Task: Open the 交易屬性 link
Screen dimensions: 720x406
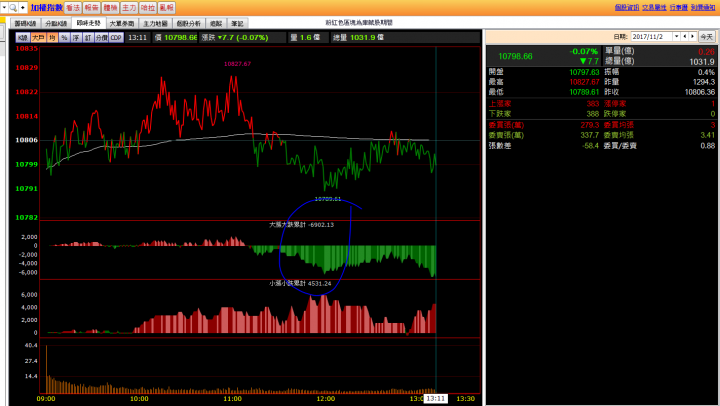Action: (x=654, y=7)
